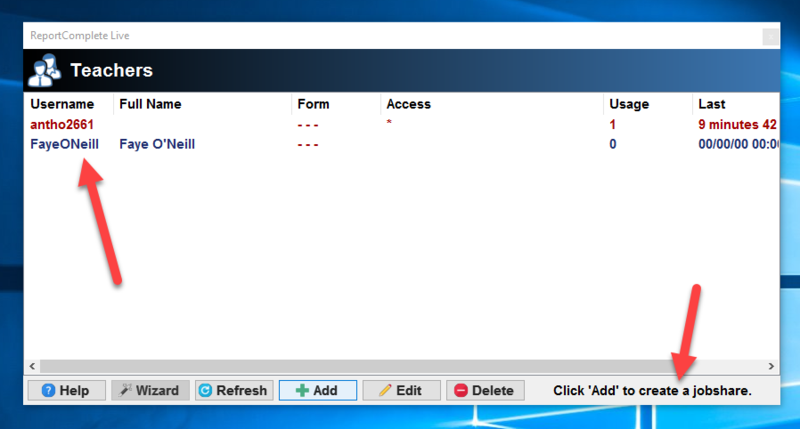Viewport: 800px width, 429px height.
Task: Click '9 minutes 42' last value
Action: [737, 124]
